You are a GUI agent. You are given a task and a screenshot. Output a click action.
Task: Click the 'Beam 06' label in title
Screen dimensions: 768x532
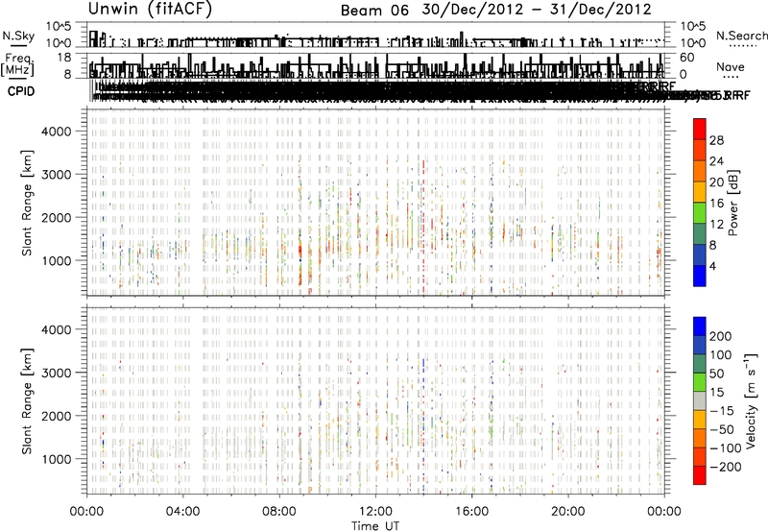click(x=374, y=11)
